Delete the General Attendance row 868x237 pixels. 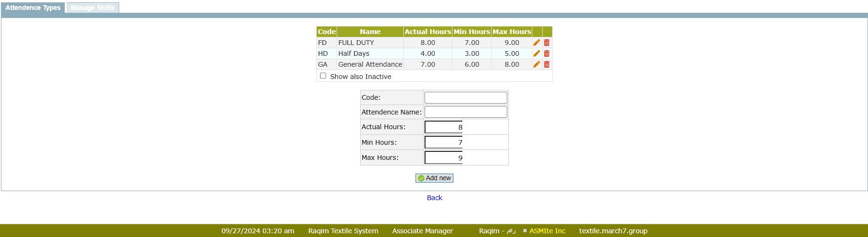pos(547,64)
